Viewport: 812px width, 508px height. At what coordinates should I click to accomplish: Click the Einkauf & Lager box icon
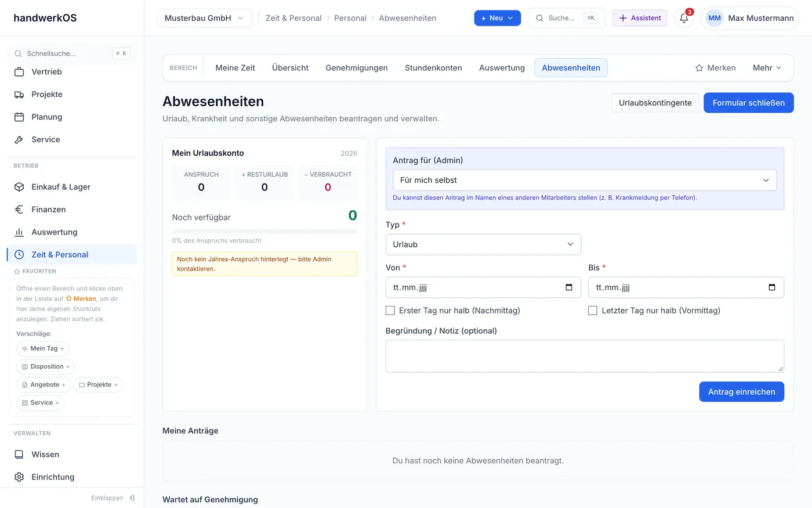click(19, 187)
